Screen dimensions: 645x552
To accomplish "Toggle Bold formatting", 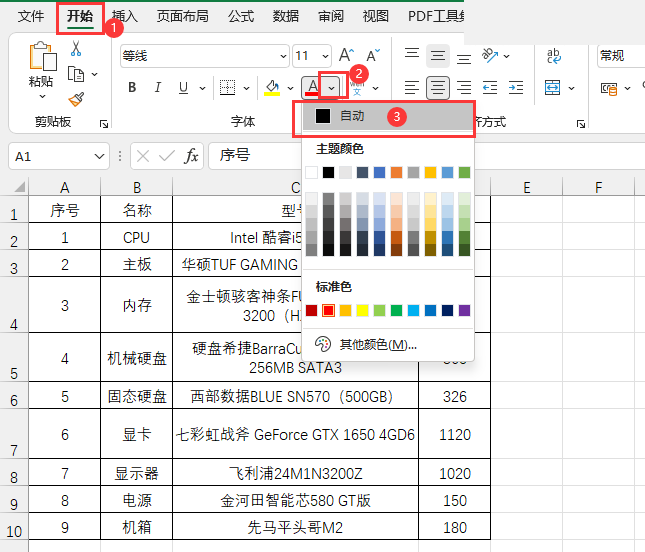I will coord(132,87).
